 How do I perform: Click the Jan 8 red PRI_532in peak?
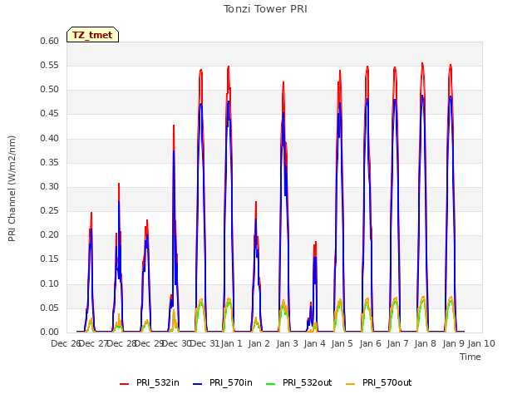point(422,63)
